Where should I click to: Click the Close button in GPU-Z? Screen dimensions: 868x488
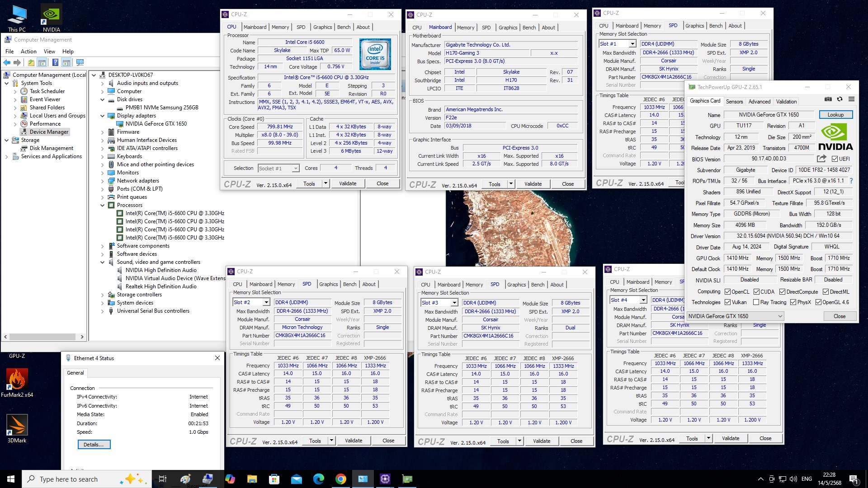point(839,316)
